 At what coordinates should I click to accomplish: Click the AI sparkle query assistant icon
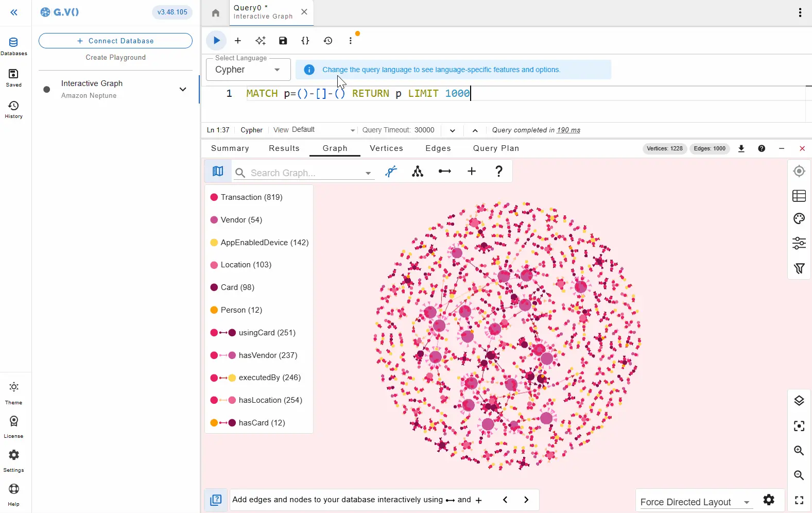(261, 41)
